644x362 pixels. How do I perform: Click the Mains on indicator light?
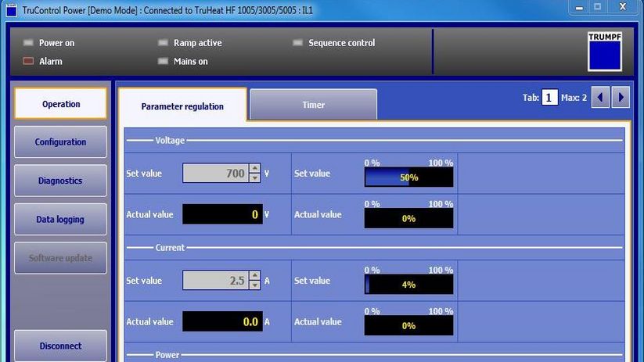[163, 61]
